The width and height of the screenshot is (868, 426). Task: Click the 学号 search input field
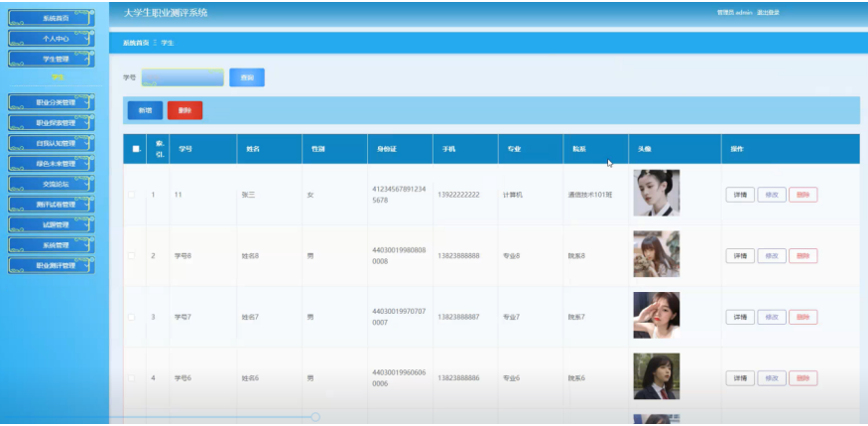pos(183,77)
